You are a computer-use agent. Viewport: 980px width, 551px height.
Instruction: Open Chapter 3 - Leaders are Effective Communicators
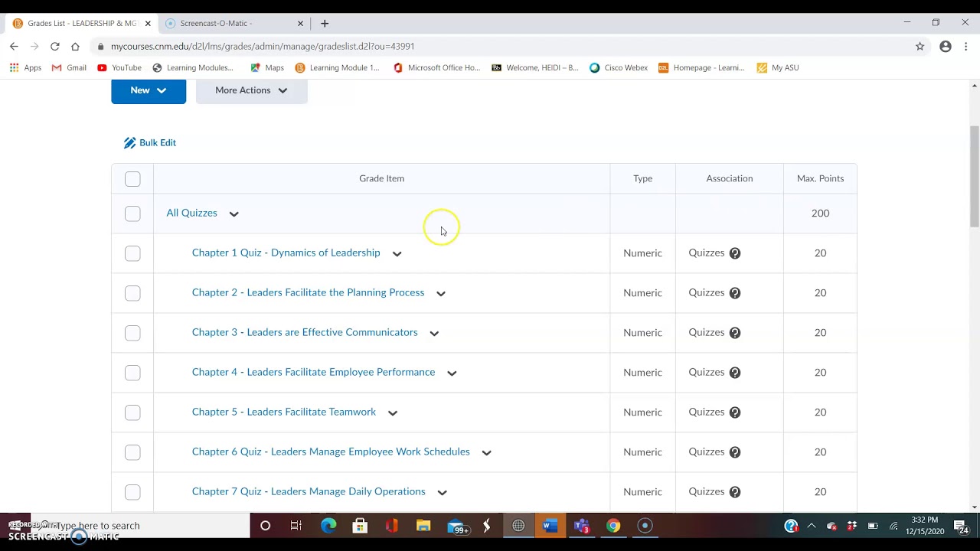(305, 332)
